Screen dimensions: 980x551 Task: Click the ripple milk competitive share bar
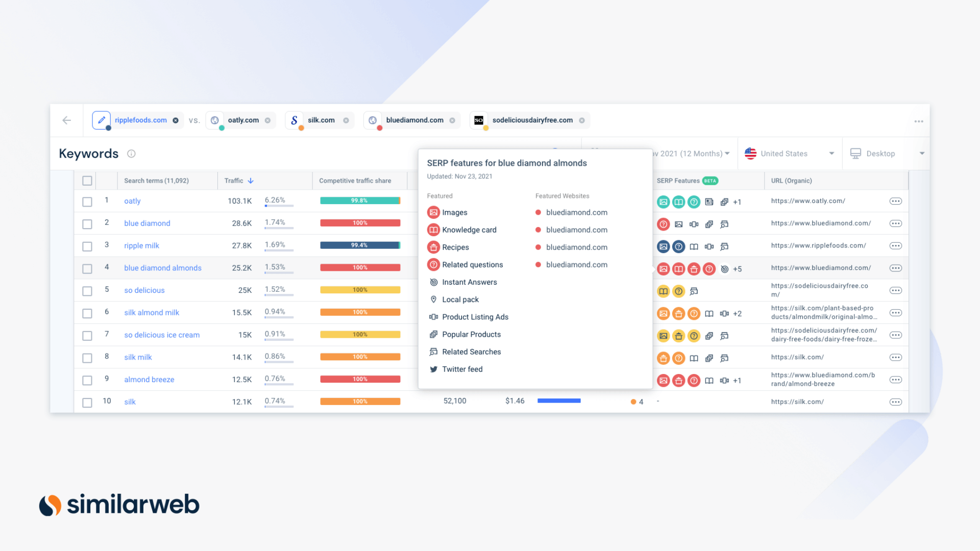tap(360, 245)
